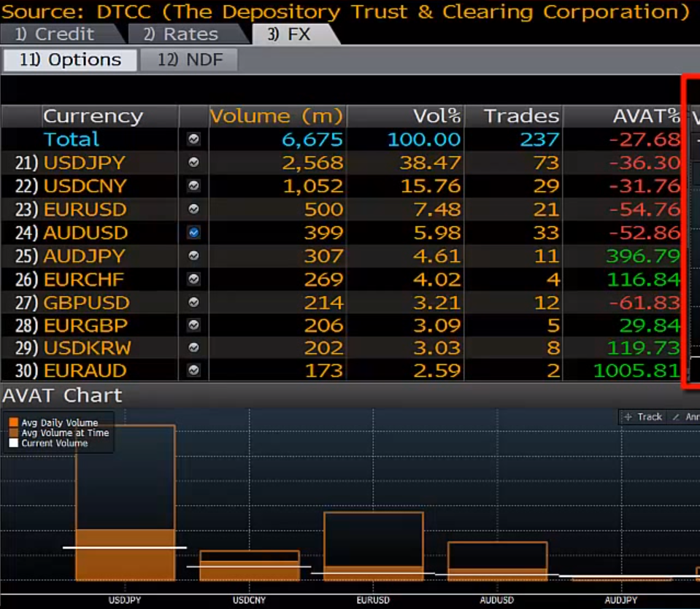Sort by the AVAT% column header

(623, 116)
